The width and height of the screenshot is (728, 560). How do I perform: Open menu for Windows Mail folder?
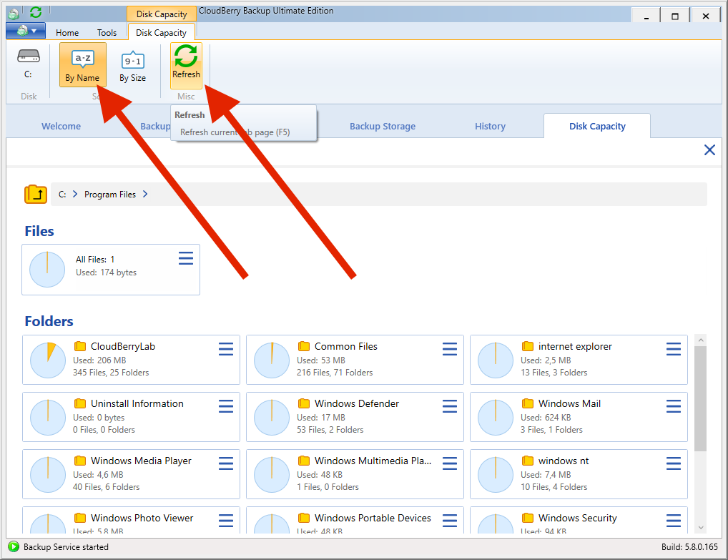tap(673, 406)
